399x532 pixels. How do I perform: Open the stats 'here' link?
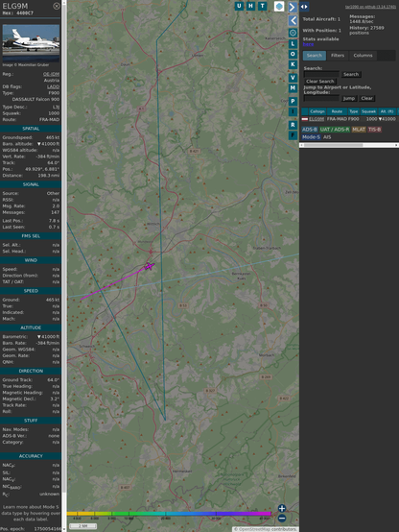click(x=308, y=44)
